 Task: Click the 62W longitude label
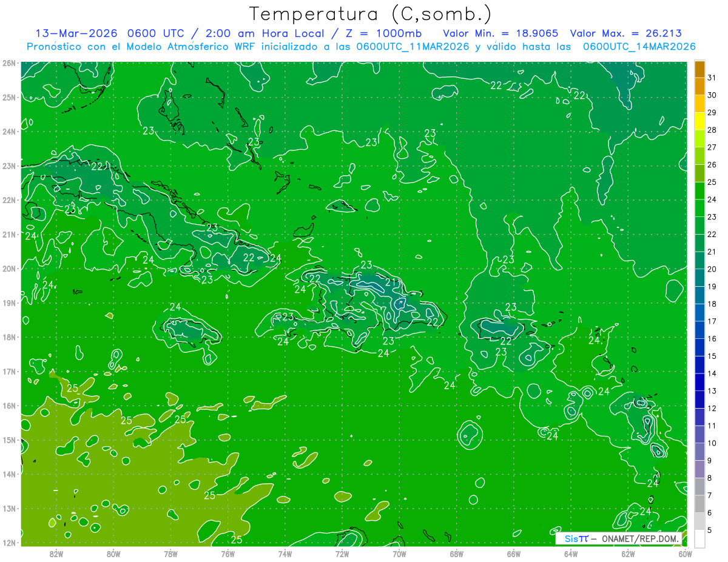628,554
